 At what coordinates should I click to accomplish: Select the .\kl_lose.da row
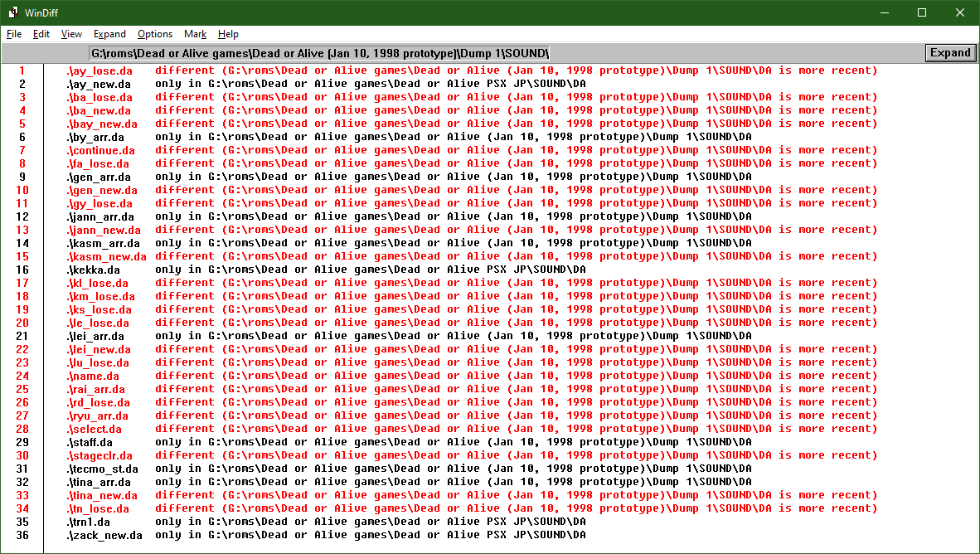click(472, 283)
